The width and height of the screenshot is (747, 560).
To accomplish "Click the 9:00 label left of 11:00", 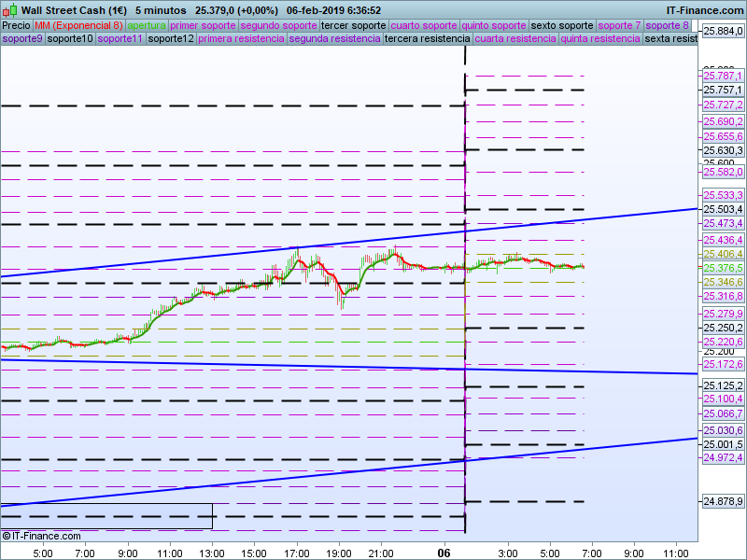I will [128, 553].
